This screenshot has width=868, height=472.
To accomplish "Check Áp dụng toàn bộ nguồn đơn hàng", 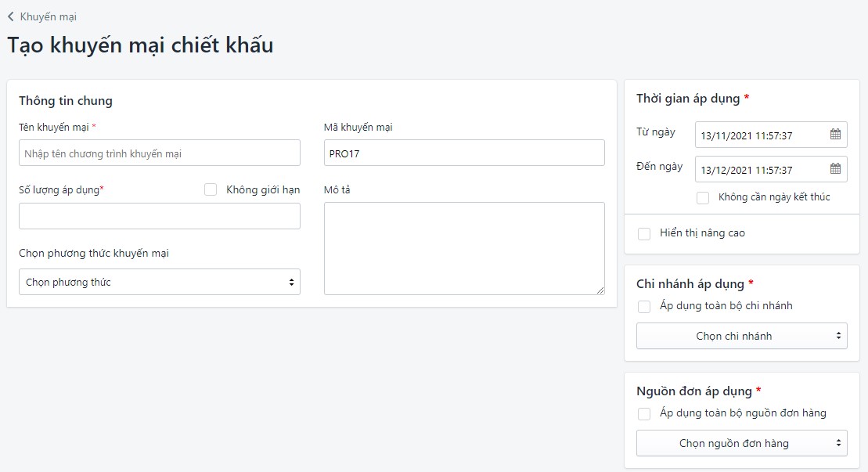I will coord(644,414).
